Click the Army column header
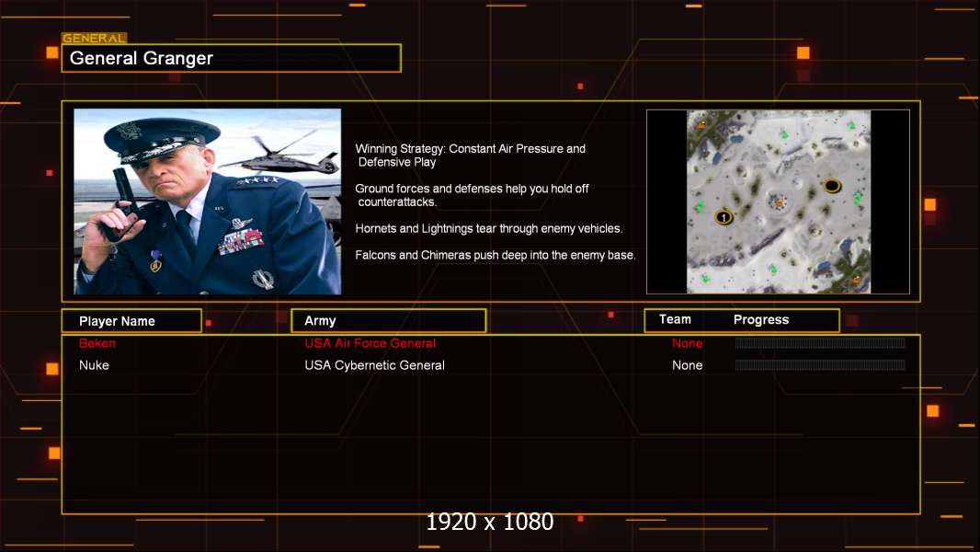 click(388, 321)
